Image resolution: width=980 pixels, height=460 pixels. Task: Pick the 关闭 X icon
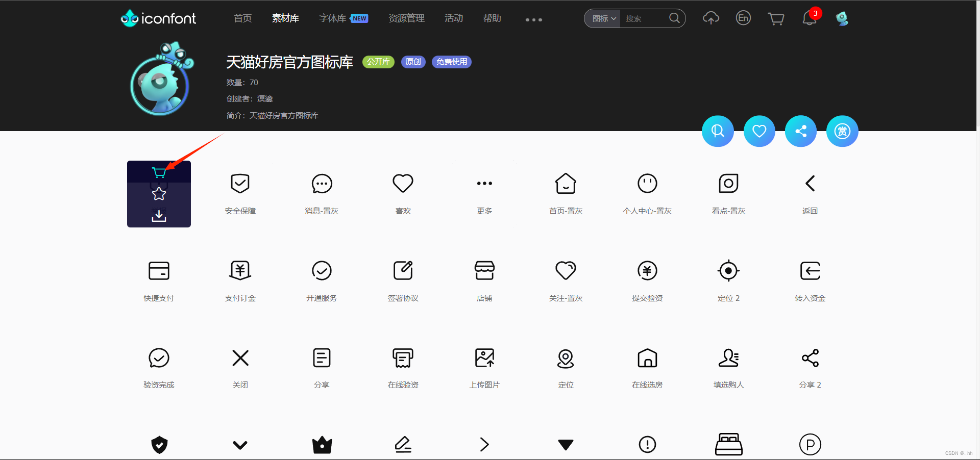point(240,358)
